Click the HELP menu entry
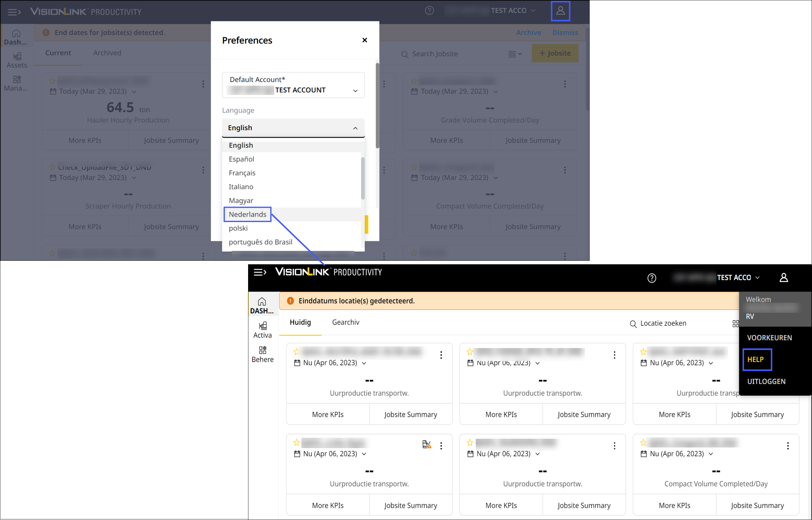 click(x=755, y=359)
